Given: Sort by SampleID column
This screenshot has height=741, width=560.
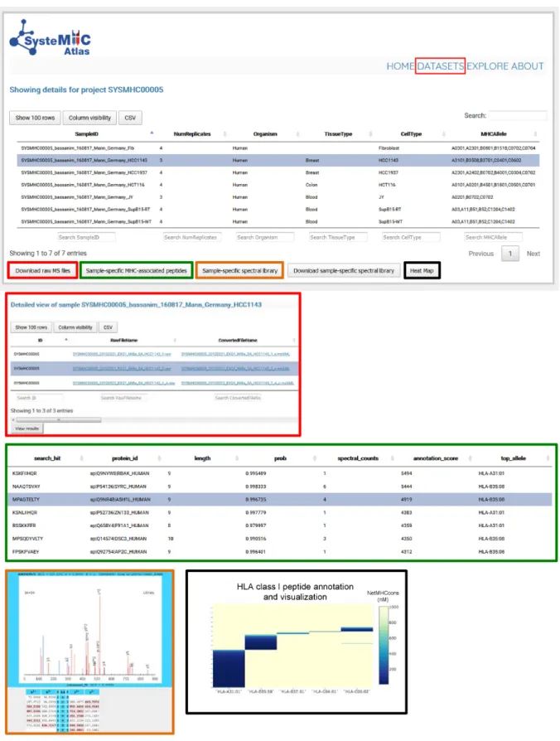Looking at the screenshot, I should (86, 134).
